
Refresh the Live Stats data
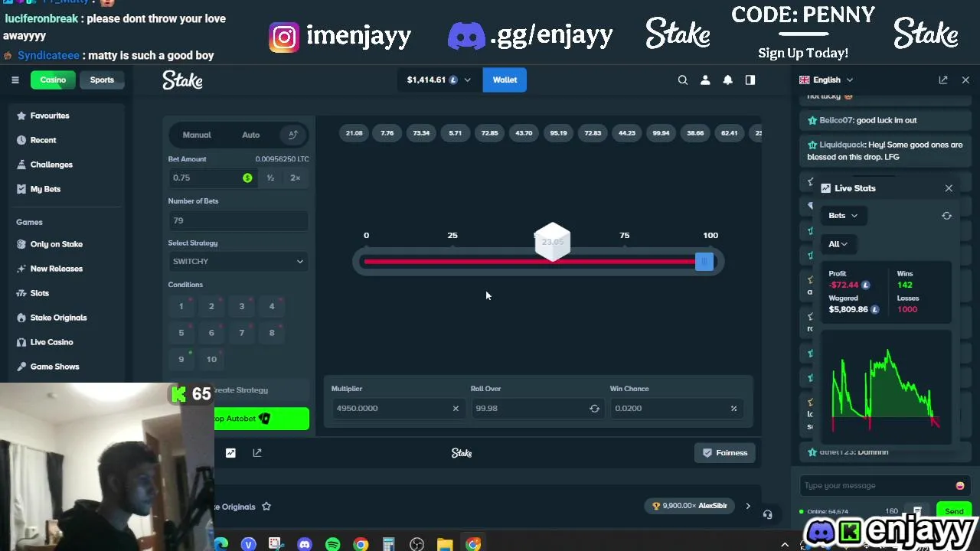pyautogui.click(x=946, y=216)
